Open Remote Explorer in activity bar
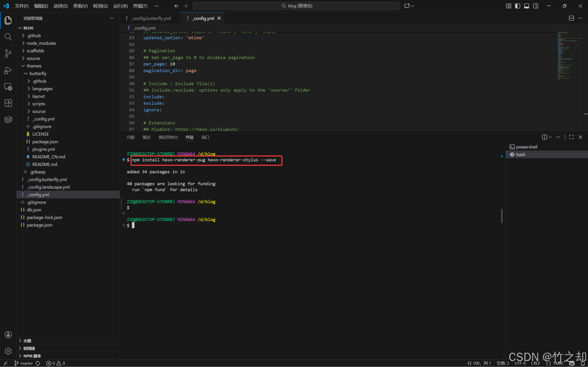The image size is (588, 367). [x=8, y=87]
